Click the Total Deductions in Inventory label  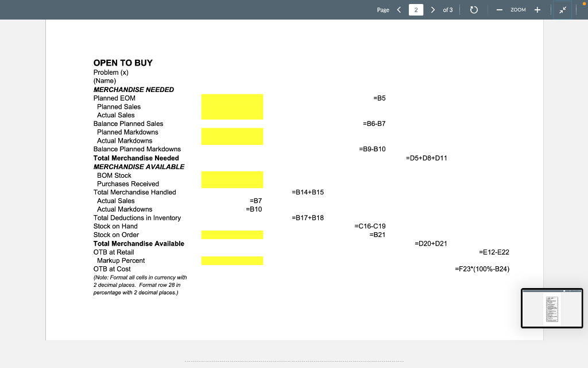pyautogui.click(x=137, y=218)
